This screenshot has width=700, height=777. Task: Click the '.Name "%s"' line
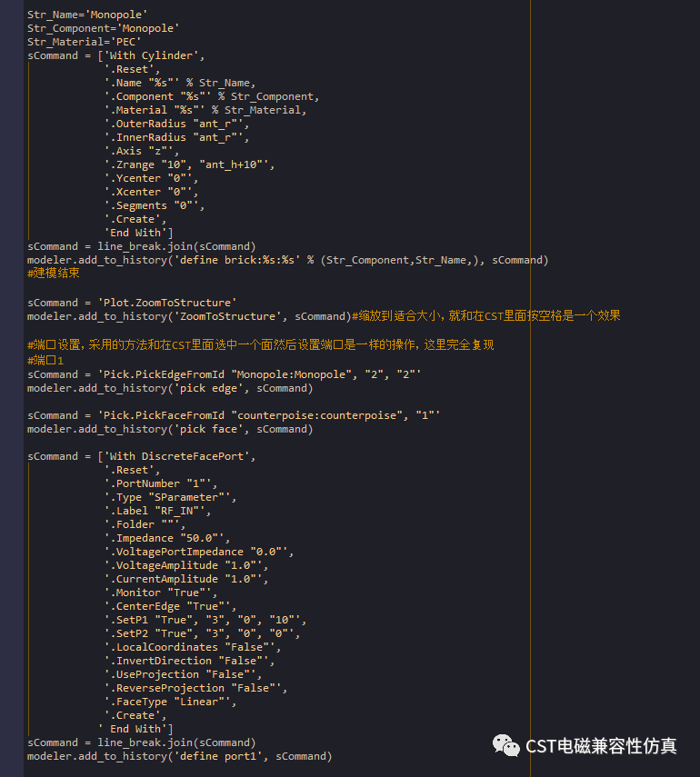click(180, 84)
